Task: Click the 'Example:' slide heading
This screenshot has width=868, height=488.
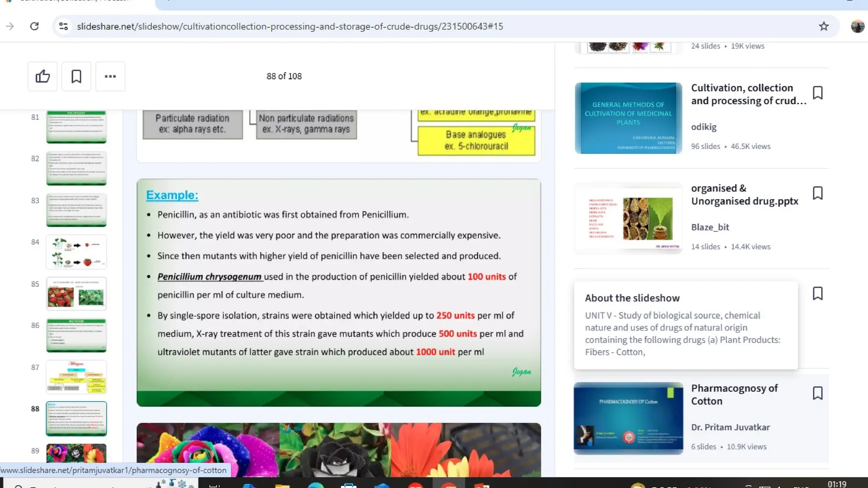Action: pyautogui.click(x=172, y=195)
